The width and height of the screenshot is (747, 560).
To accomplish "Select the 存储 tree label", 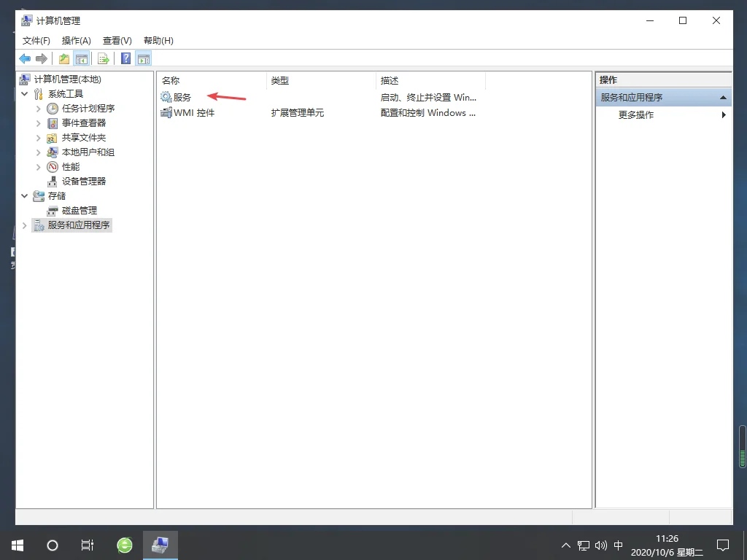I will 57,196.
